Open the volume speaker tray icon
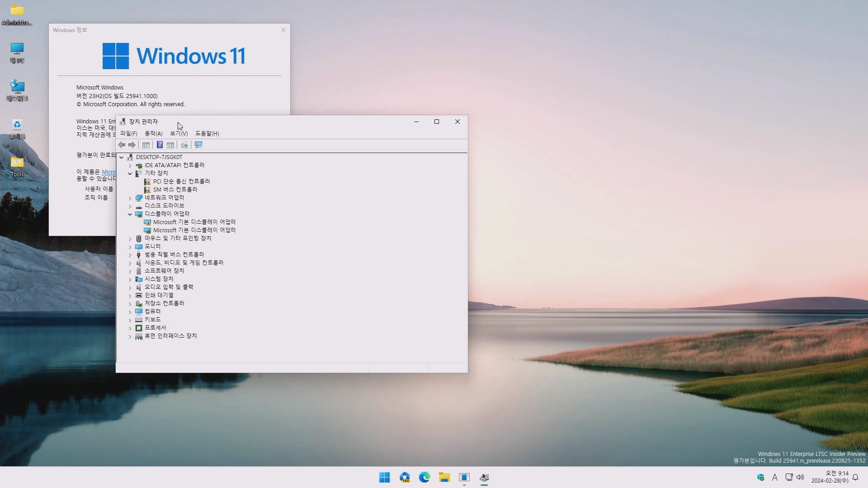 800,478
